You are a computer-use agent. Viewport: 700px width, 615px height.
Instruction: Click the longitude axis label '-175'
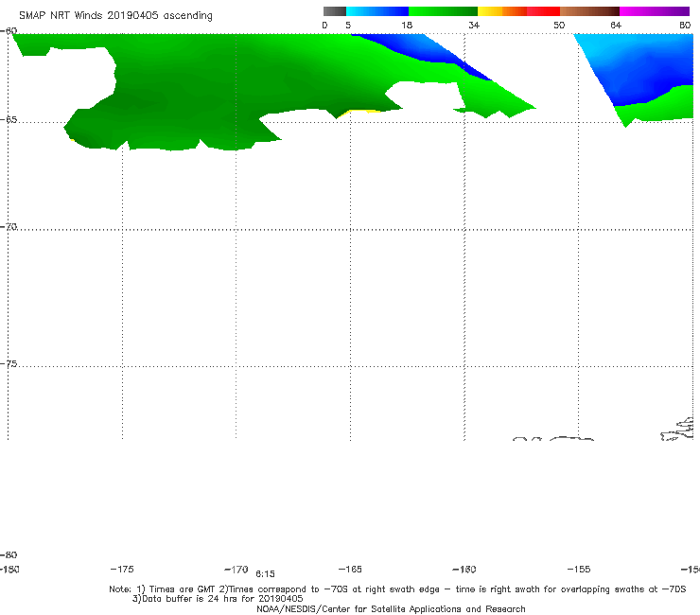tap(122, 569)
